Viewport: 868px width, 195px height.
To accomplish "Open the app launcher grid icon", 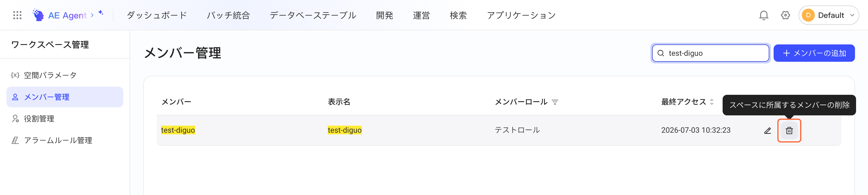I will (17, 15).
